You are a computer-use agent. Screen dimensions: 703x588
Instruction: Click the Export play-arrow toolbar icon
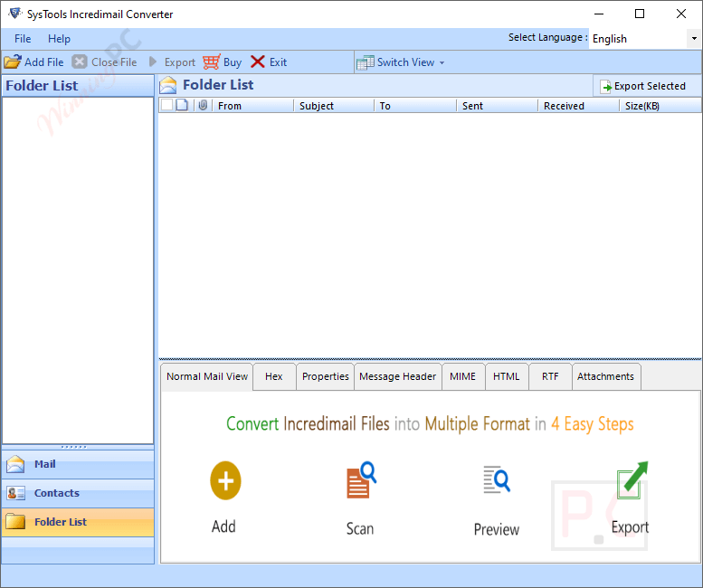pos(152,62)
